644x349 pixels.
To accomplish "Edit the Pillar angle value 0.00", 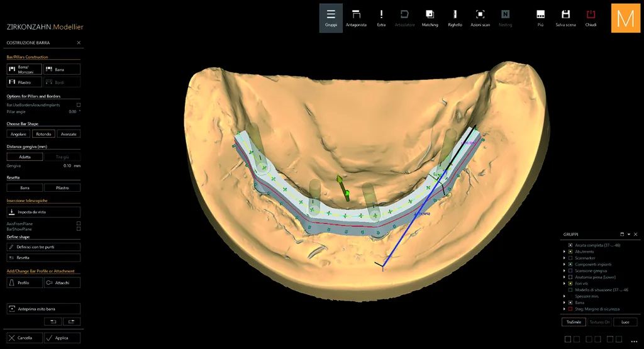I will pos(72,112).
